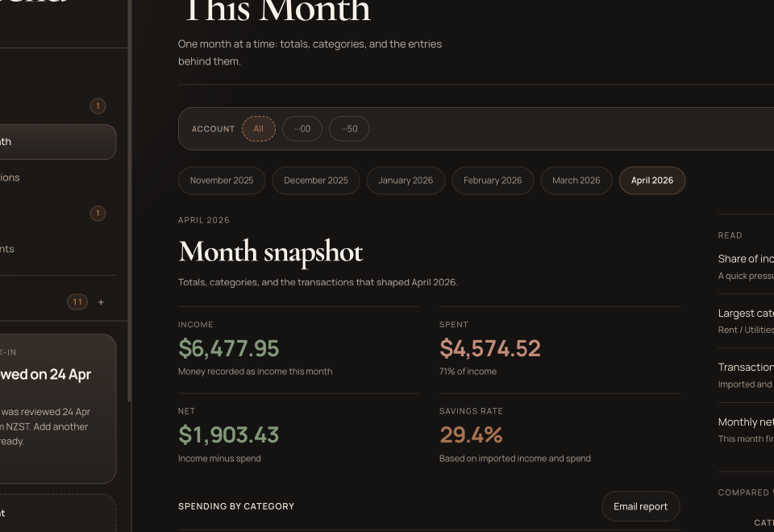Viewport: 774px width, 532px height.
Task: Switch to January 2026 month
Action: coord(406,181)
